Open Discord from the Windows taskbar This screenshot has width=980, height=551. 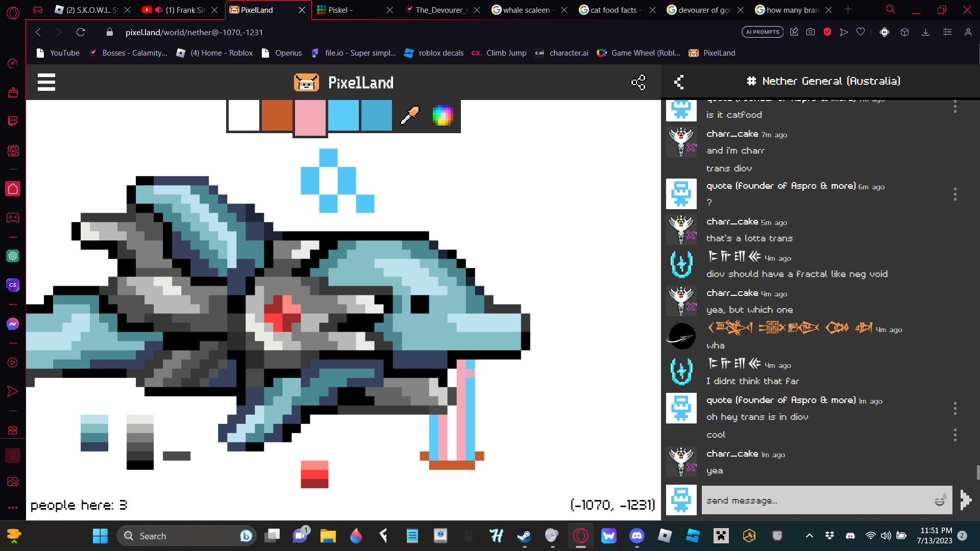637,536
